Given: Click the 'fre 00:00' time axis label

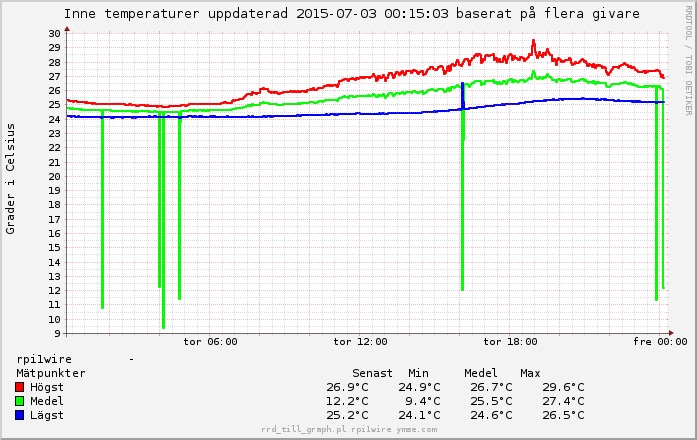Looking at the screenshot, I should coord(659,342).
